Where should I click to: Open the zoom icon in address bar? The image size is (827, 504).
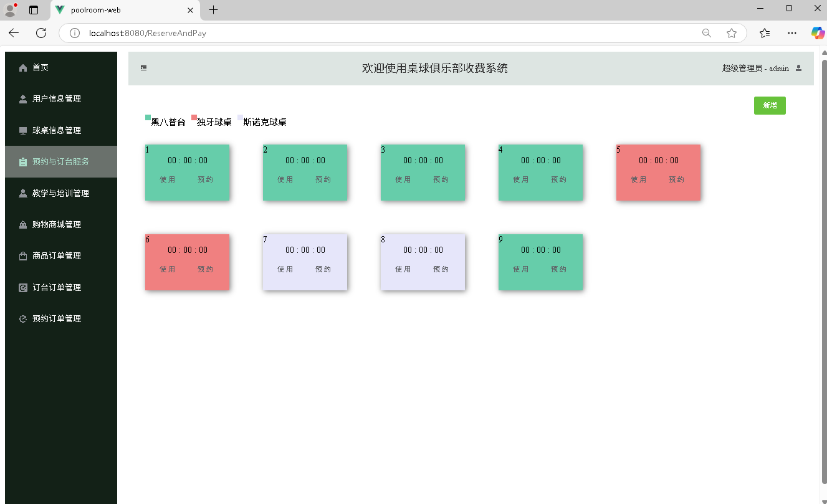706,33
